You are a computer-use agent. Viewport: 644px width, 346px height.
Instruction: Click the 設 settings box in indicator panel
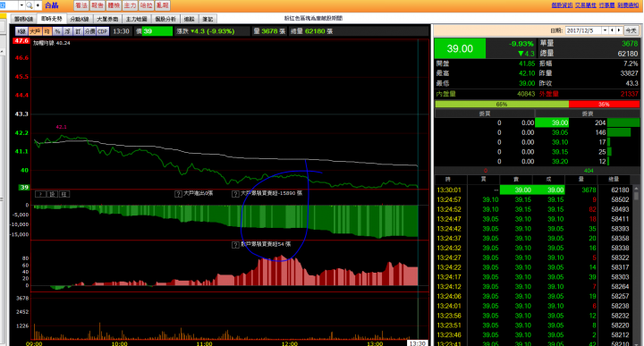tap(52, 194)
